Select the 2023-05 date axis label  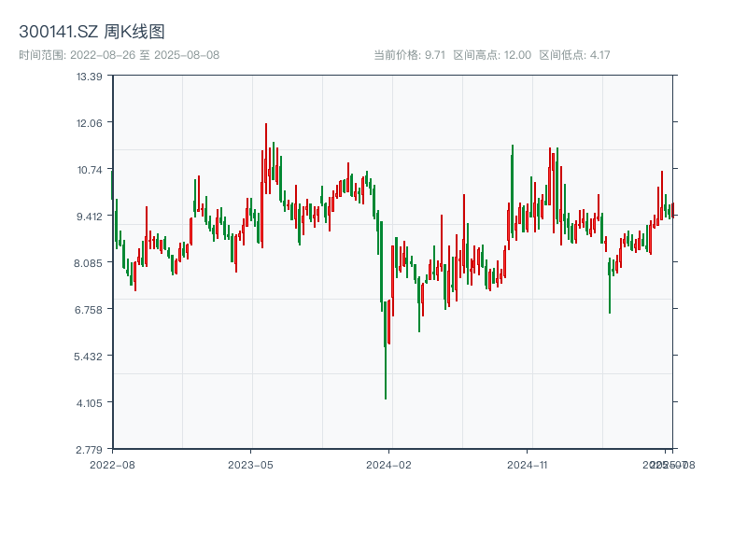point(250,464)
